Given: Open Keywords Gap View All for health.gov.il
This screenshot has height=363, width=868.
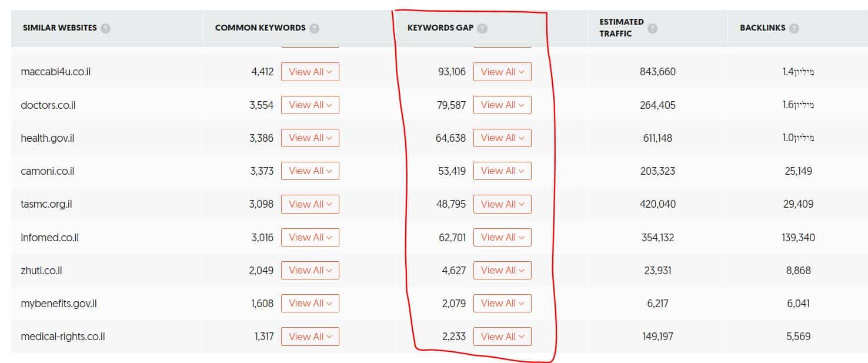Looking at the screenshot, I should [x=502, y=138].
